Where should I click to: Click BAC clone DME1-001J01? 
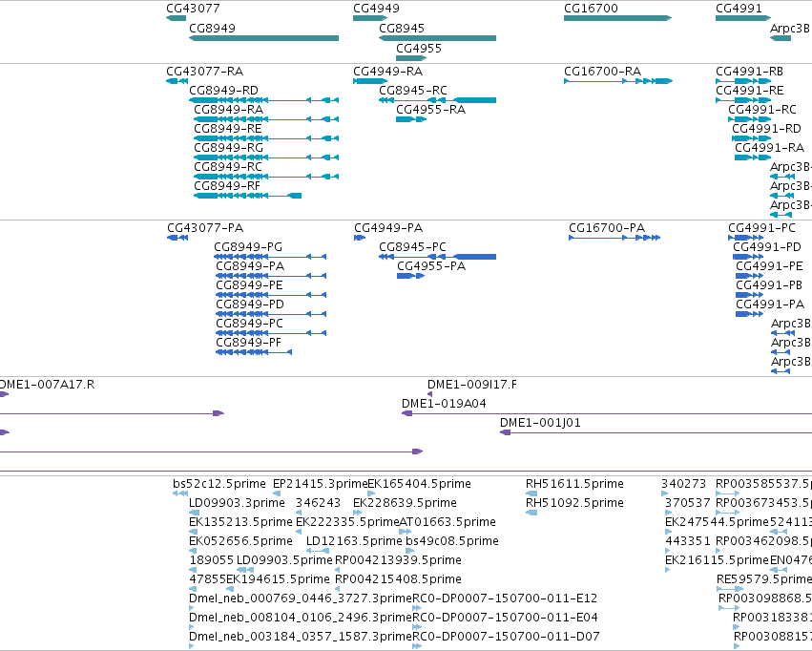click(x=656, y=432)
